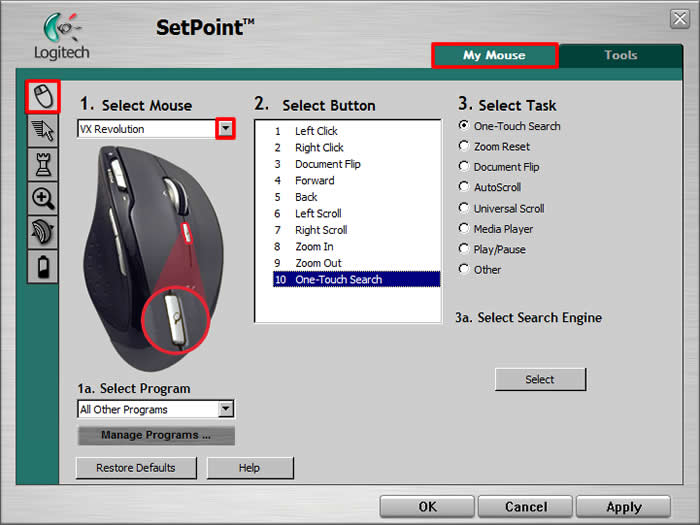Confirm with the OK button
This screenshot has width=700, height=525.
click(427, 507)
